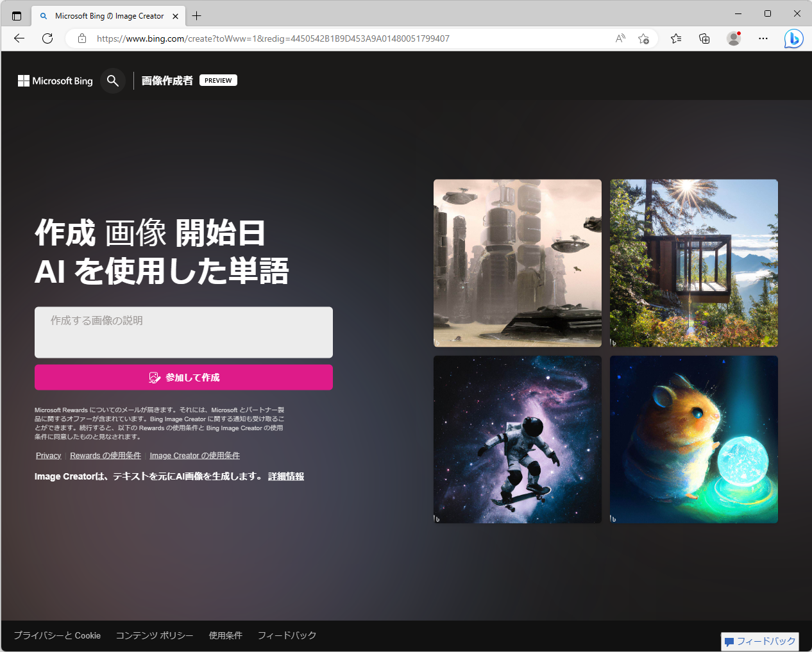Open site information via the lock icon

coord(81,38)
